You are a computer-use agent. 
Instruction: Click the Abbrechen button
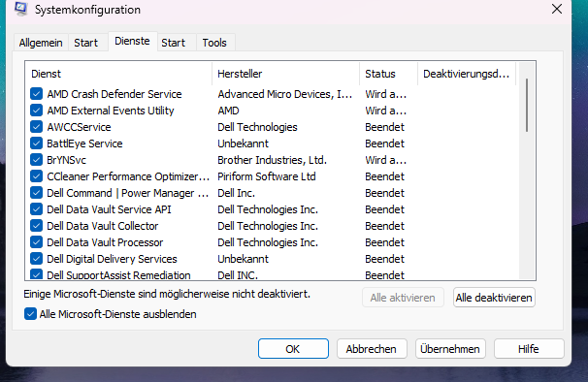(x=372, y=349)
